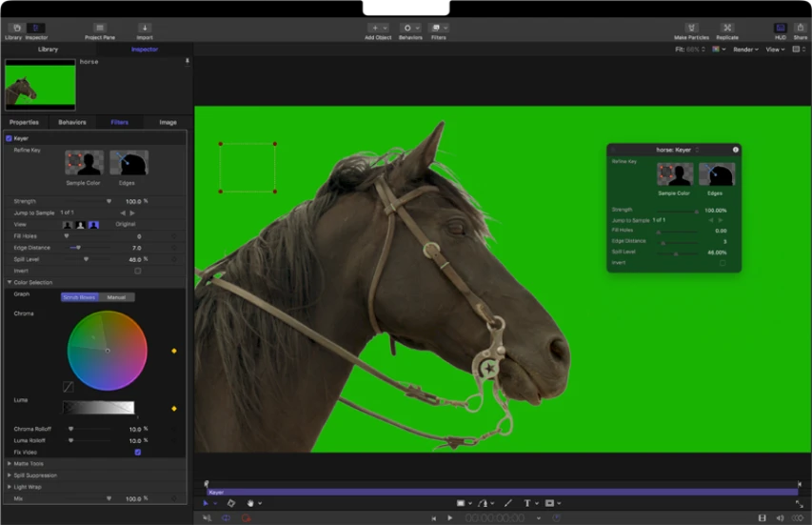Image resolution: width=812 pixels, height=525 pixels.
Task: Expand the Light Wrap section
Action: pos(10,487)
